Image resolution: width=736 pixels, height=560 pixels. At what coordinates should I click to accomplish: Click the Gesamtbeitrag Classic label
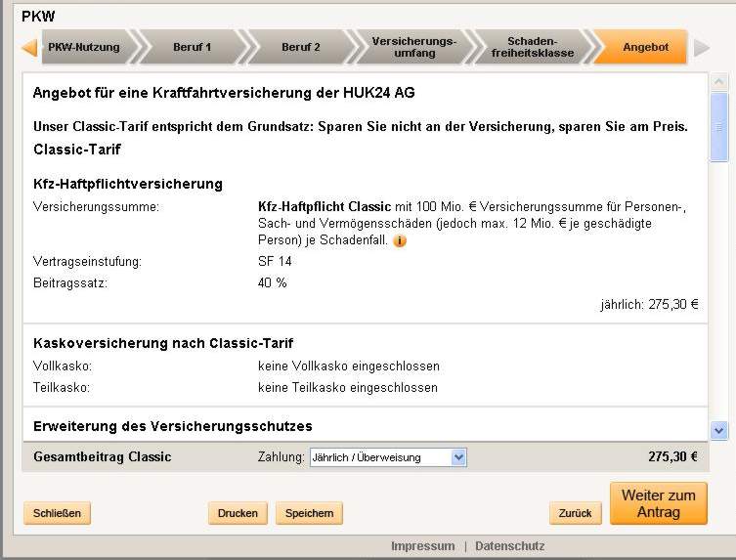click(x=103, y=456)
